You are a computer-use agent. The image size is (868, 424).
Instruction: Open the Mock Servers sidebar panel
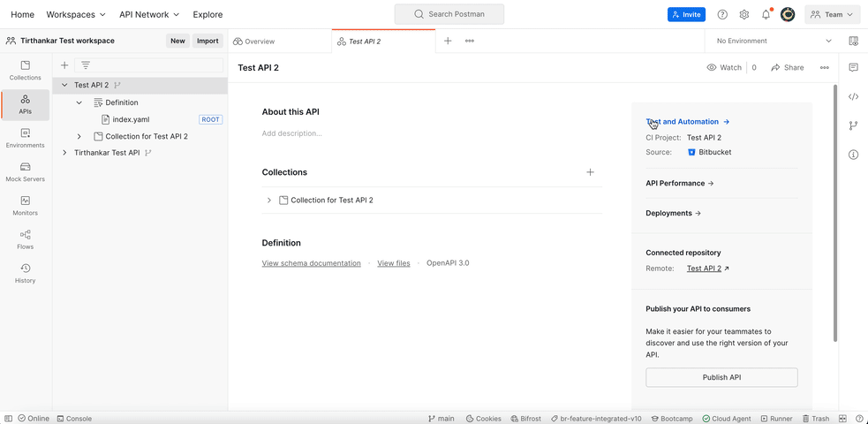pyautogui.click(x=26, y=172)
